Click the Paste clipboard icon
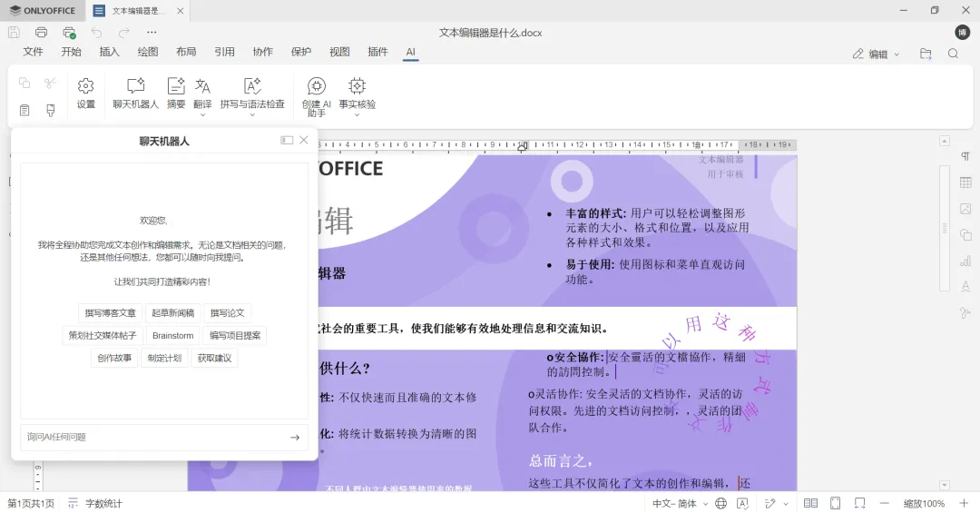 click(x=24, y=110)
